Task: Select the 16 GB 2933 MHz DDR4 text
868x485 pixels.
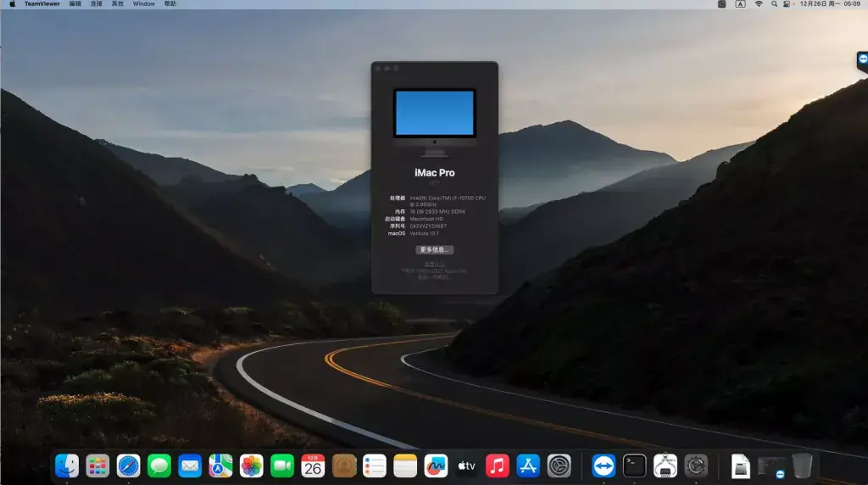Action: coord(437,211)
